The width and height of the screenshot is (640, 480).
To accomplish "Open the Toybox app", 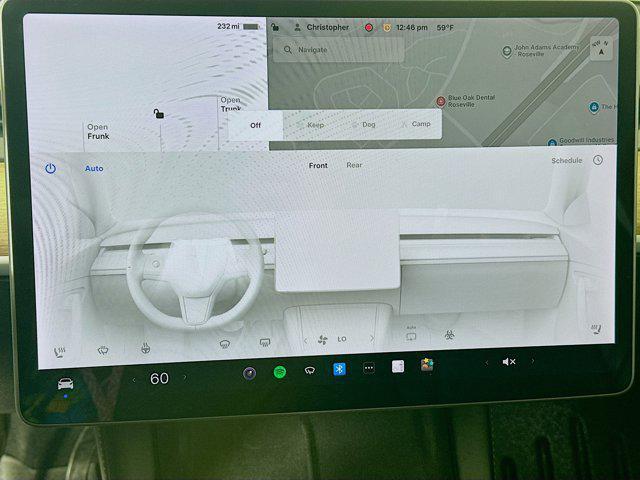I will click(x=427, y=364).
